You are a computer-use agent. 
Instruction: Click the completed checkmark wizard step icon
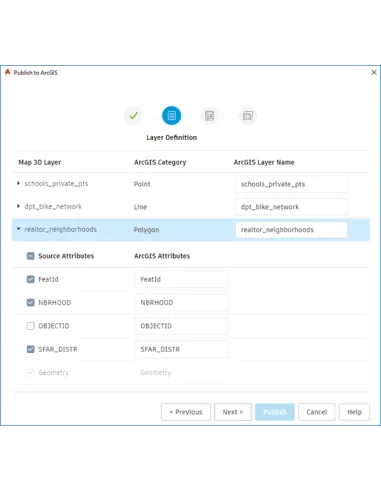134,116
